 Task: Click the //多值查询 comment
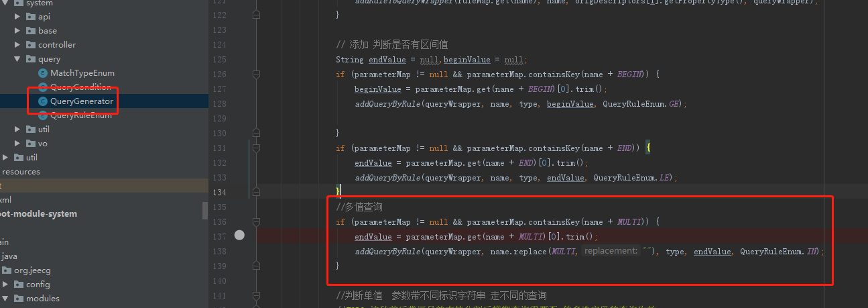coord(359,207)
